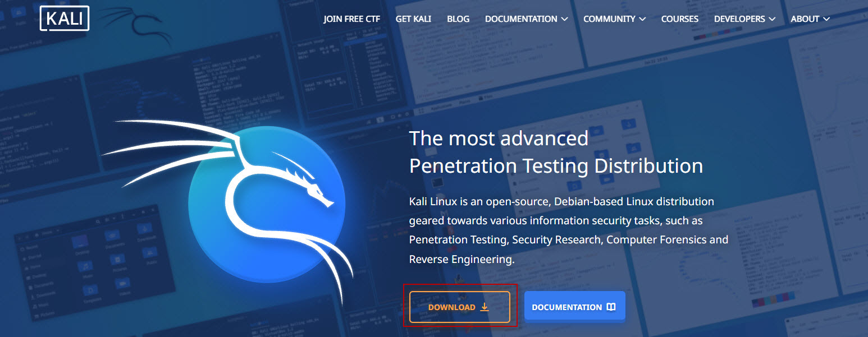
Task: Go to GET KALI page
Action: pyautogui.click(x=413, y=19)
